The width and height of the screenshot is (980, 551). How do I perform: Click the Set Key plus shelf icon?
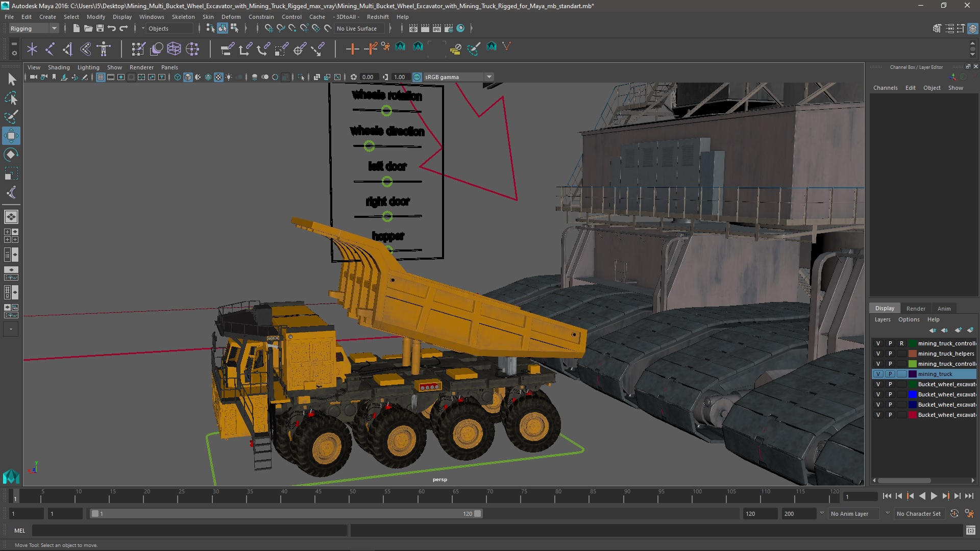click(352, 49)
